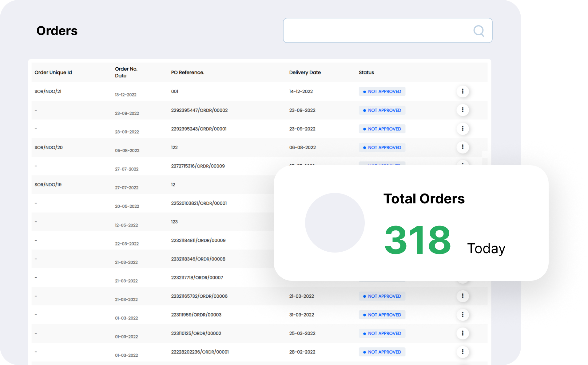Click order date 12-05-2022
Image resolution: width=588 pixels, height=365 pixels.
click(126, 225)
